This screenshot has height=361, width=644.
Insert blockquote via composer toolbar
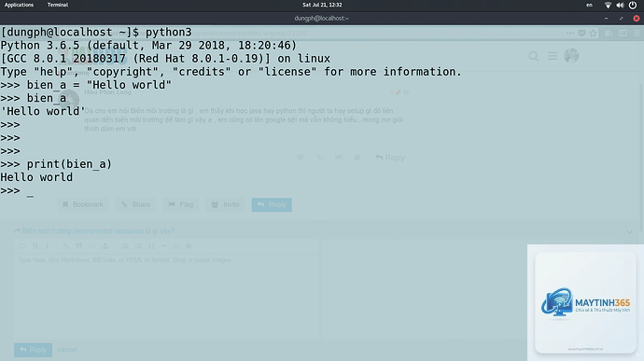coord(78,246)
